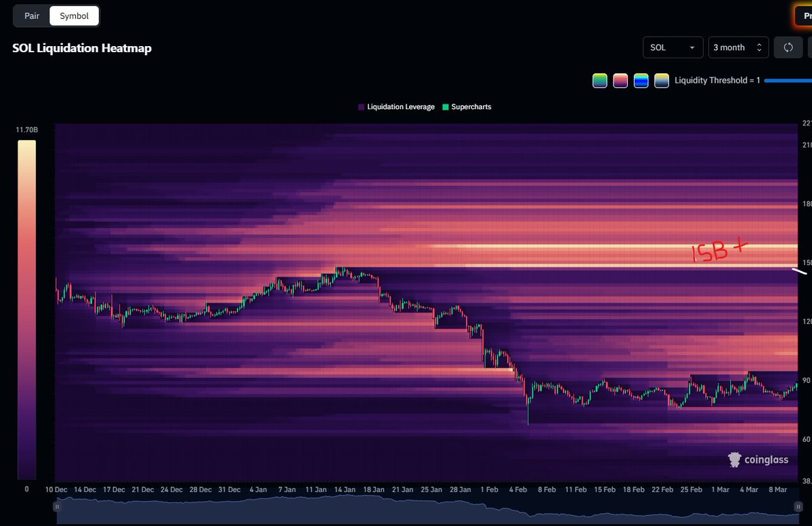Screen dimensions: 812x526
Task: Switch to the Symbol tab
Action: pos(74,16)
